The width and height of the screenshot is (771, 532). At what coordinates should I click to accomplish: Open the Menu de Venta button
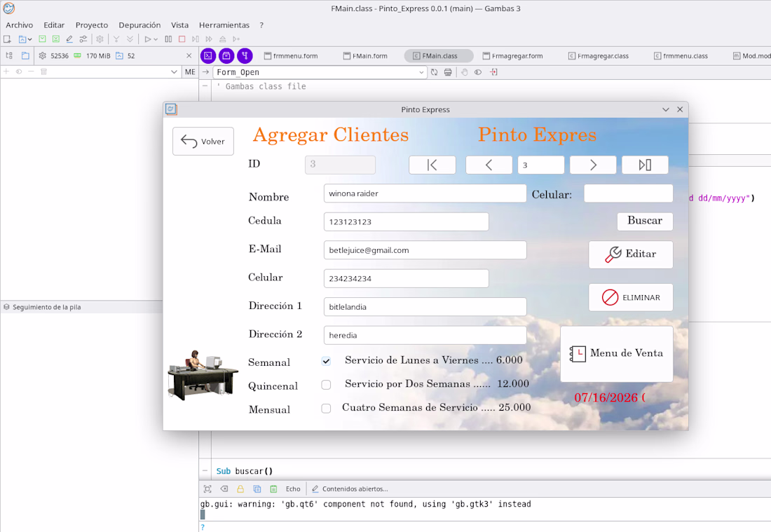point(617,353)
